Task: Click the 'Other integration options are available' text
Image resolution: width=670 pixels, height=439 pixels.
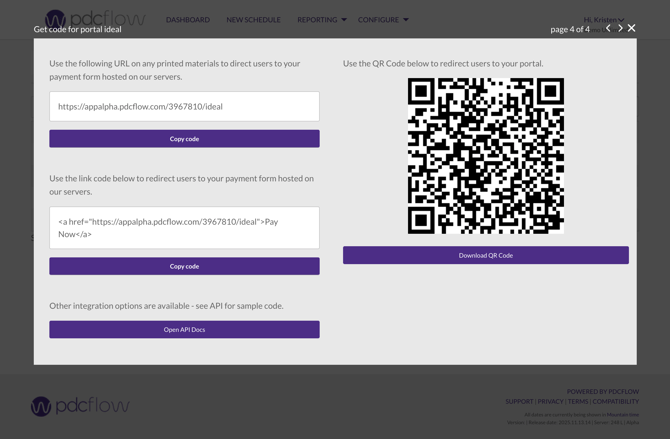Action: [166, 306]
